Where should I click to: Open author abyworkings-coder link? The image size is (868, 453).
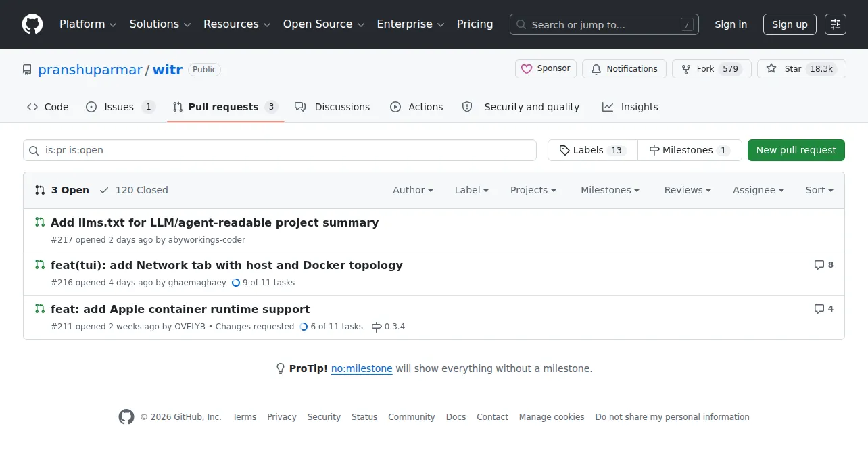(207, 240)
